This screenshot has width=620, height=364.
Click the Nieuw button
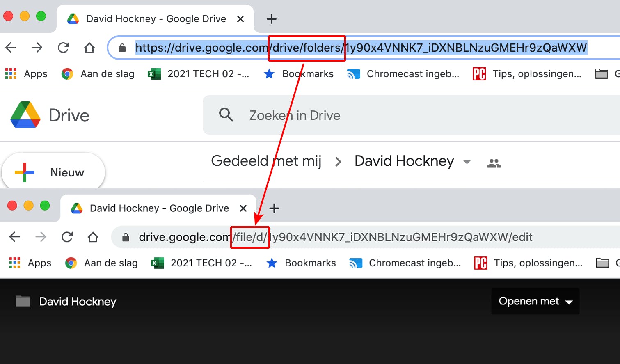click(53, 172)
